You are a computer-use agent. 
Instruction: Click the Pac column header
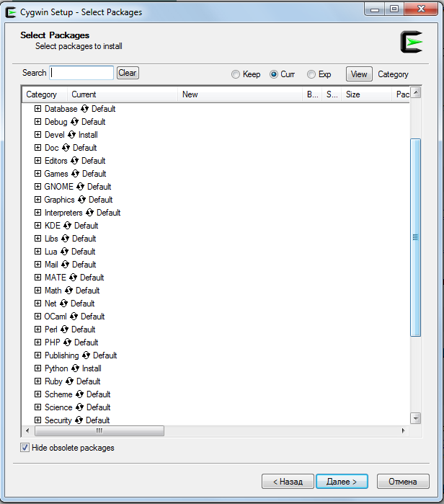(x=401, y=94)
